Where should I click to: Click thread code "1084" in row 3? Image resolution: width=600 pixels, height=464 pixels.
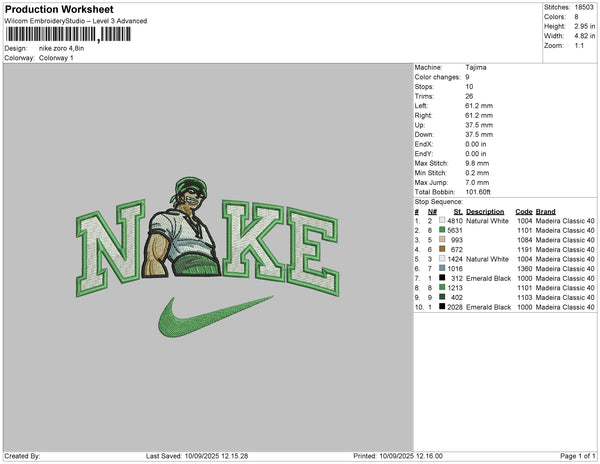(525, 240)
